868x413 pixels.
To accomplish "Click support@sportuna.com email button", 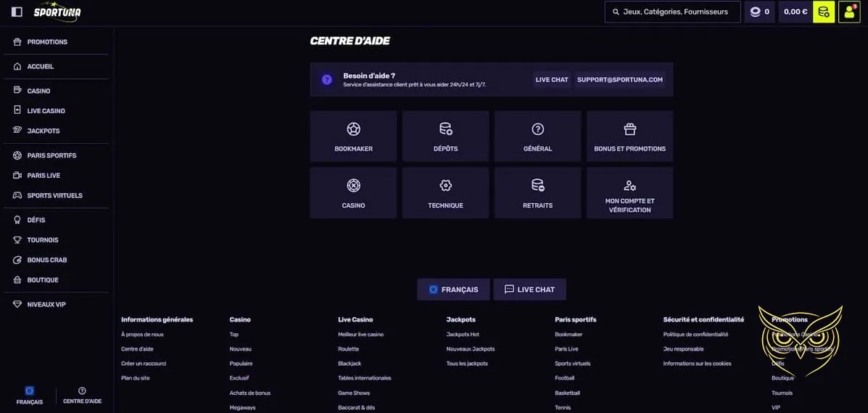I will pyautogui.click(x=620, y=80).
